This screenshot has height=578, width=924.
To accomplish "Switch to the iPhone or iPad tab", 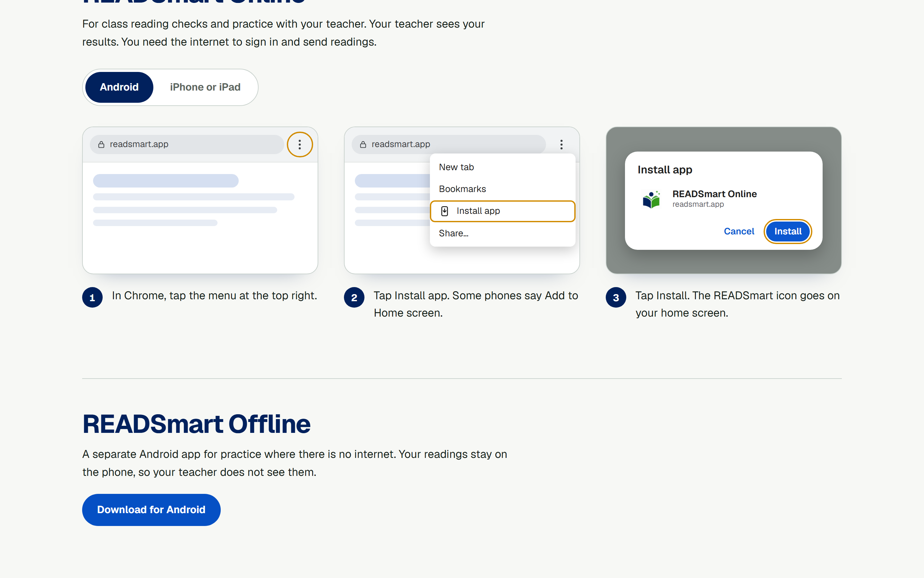I will [205, 87].
